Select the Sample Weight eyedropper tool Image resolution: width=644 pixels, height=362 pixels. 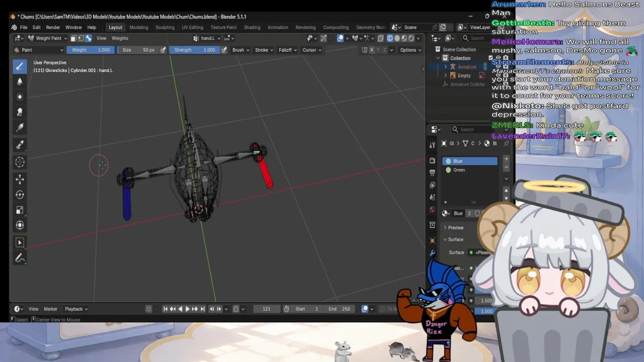tap(20, 145)
